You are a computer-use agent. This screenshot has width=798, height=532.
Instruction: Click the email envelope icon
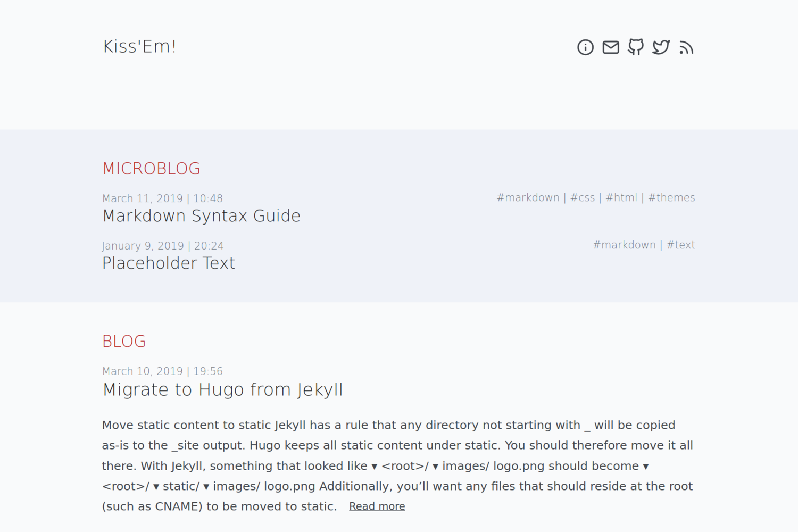pyautogui.click(x=611, y=47)
